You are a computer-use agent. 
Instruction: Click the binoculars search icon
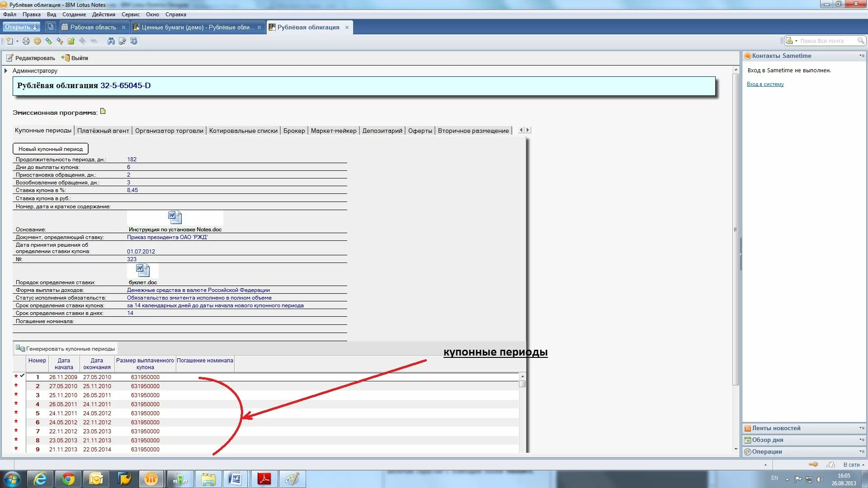(111, 41)
